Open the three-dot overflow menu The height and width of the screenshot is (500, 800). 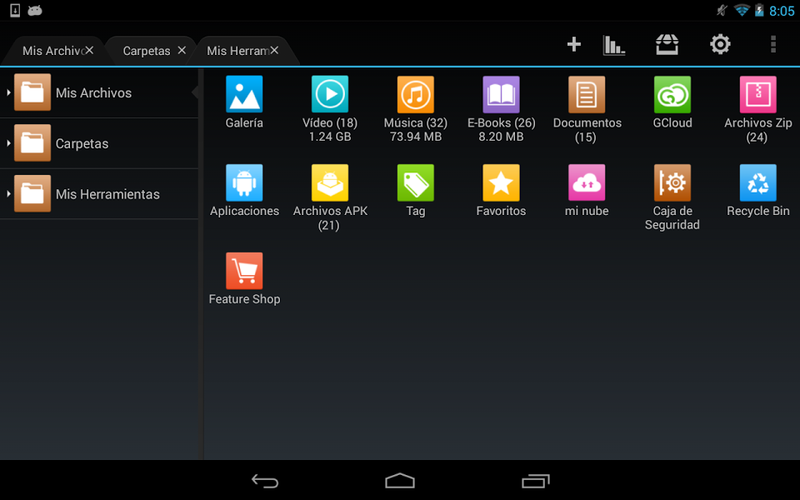coord(773,44)
